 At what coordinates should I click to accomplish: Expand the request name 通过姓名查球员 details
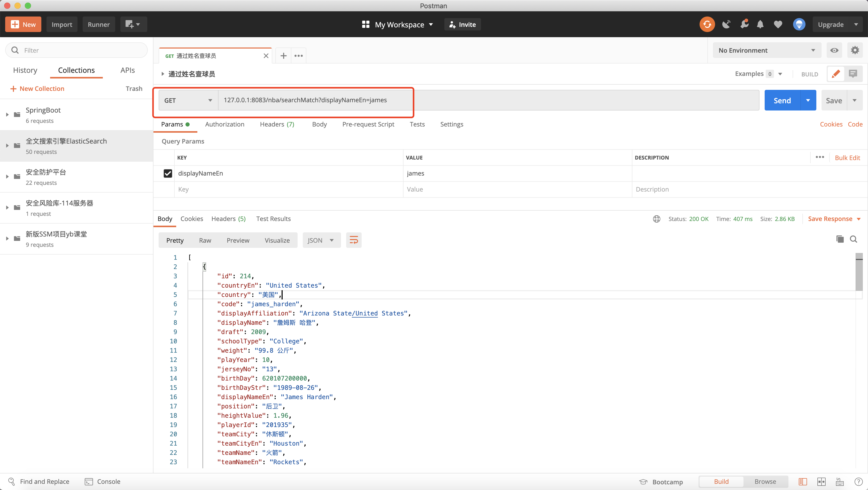pos(163,74)
